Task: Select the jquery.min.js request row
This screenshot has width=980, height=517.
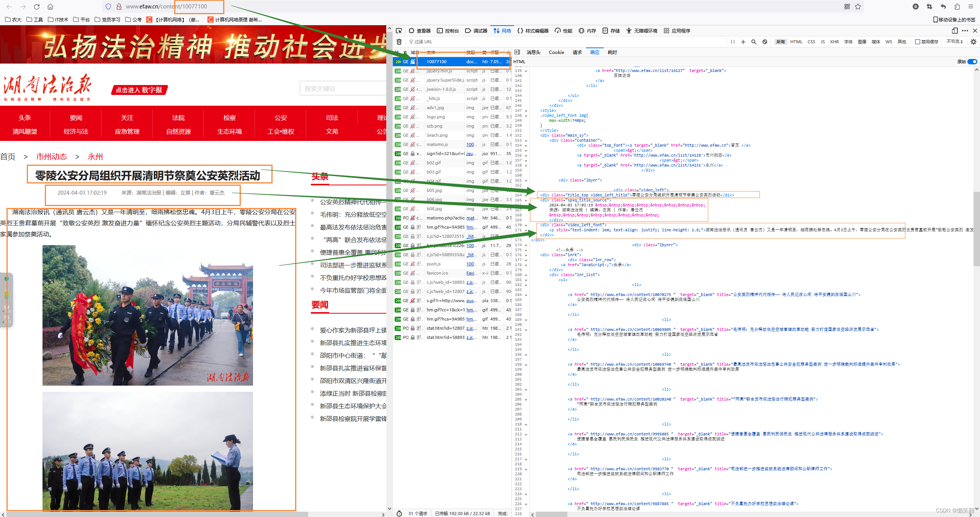Action: [x=439, y=71]
